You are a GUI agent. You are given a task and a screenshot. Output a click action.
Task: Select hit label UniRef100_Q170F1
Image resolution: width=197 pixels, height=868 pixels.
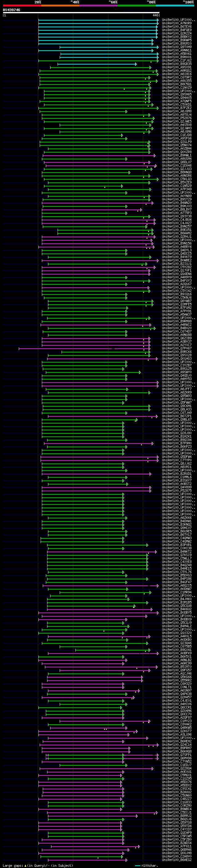(x=177, y=270)
